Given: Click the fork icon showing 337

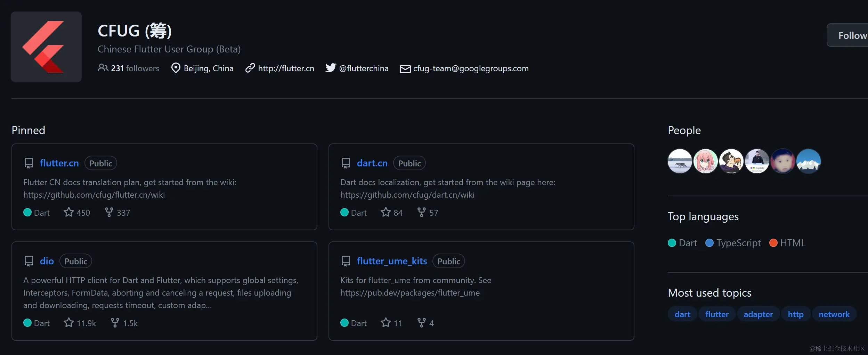Looking at the screenshot, I should (x=109, y=212).
